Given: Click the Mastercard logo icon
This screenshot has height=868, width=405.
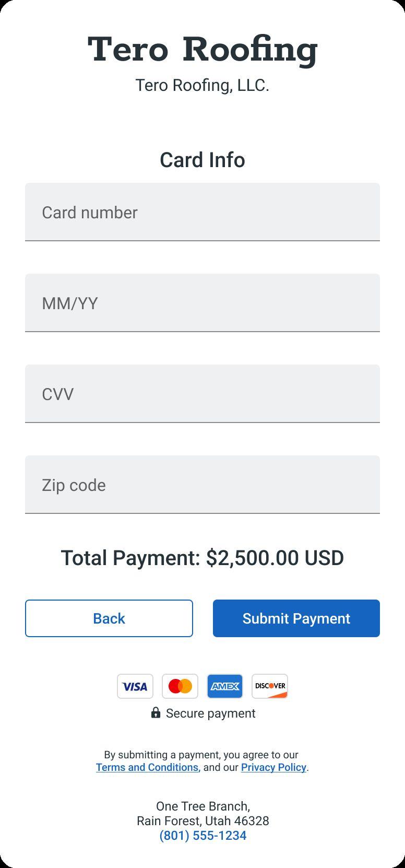Looking at the screenshot, I should 180,686.
